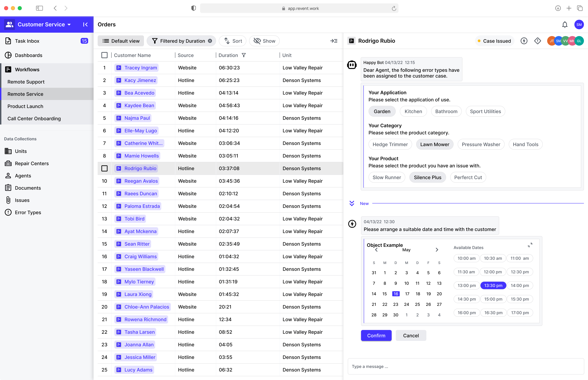The height and width of the screenshot is (380, 588).
Task: Click the diamond alert icon in case header
Action: (537, 41)
